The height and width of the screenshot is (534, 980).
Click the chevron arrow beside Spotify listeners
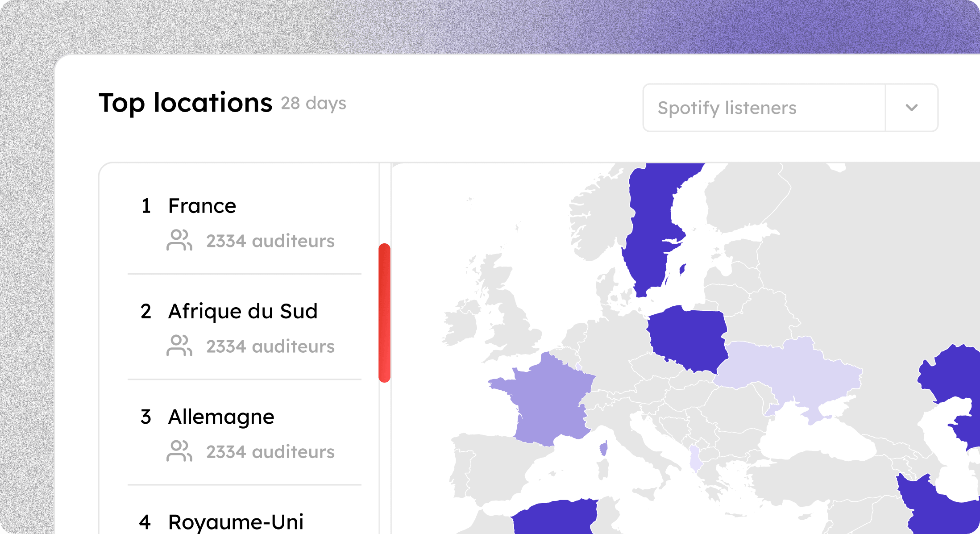click(x=912, y=108)
